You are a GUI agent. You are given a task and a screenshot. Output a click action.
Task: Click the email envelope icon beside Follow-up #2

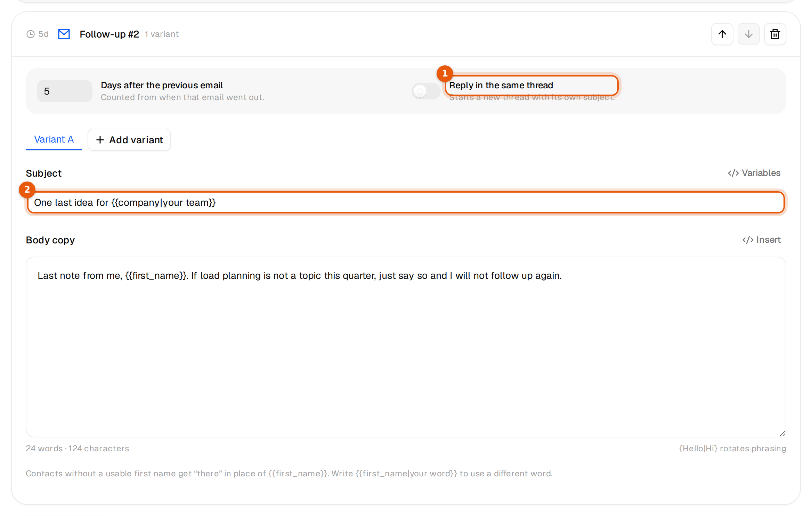point(64,34)
